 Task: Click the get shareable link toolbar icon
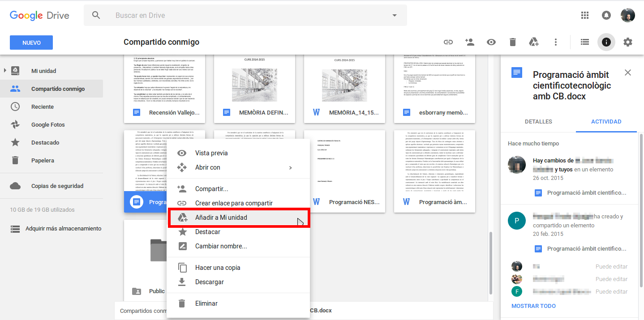point(448,42)
